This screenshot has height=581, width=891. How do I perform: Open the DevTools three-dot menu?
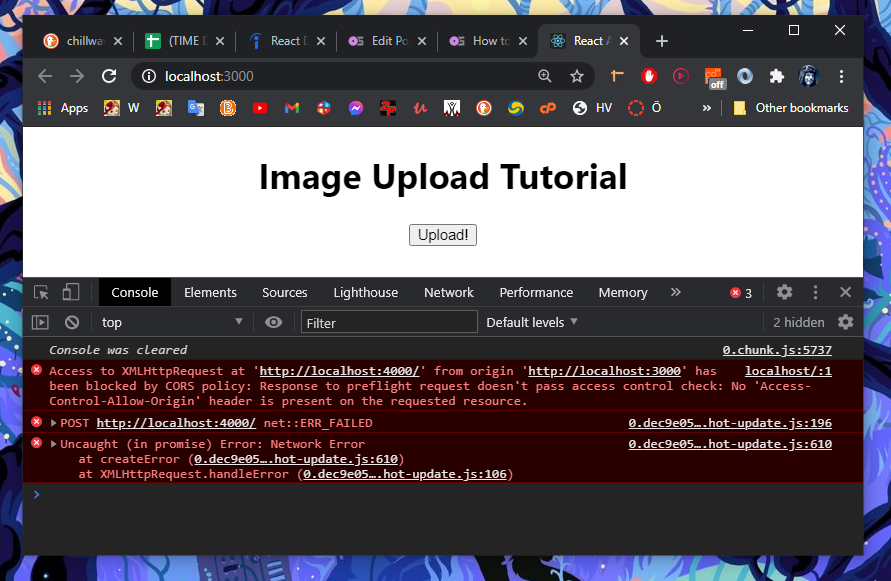(x=815, y=292)
